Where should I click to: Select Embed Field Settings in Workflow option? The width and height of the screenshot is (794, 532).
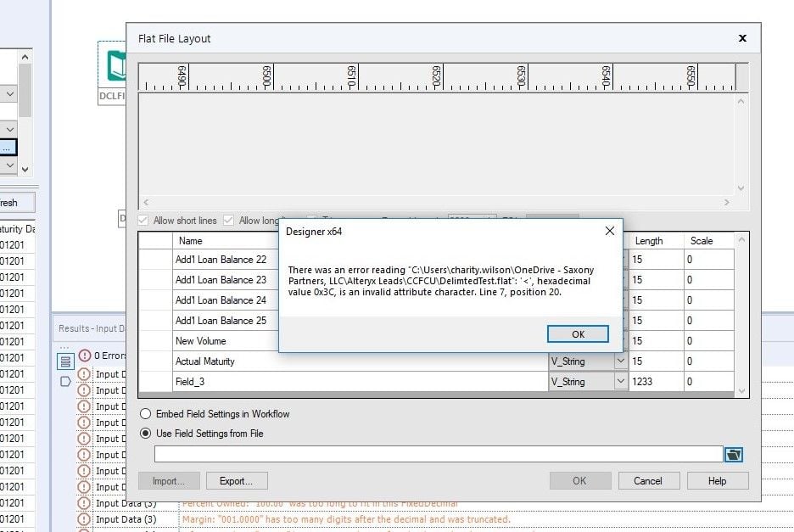point(145,414)
